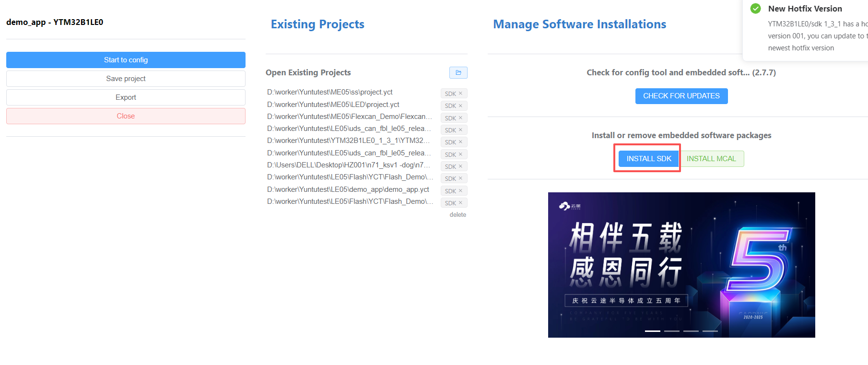
Task: Click the Save project button
Action: pos(126,79)
